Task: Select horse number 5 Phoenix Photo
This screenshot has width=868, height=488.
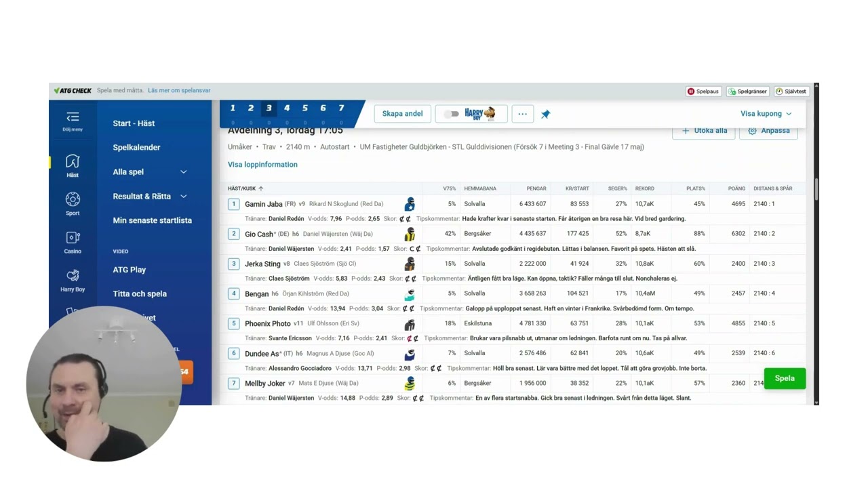Action: (x=233, y=323)
